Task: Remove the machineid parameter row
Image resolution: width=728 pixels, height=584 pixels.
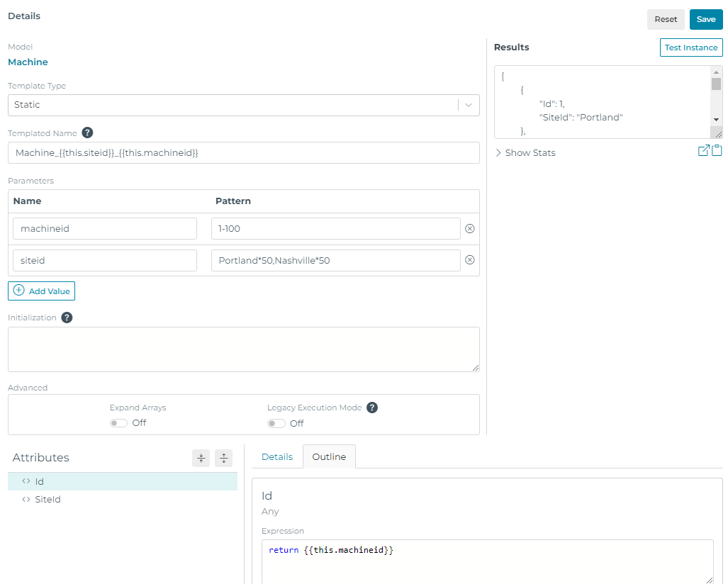Action: [x=470, y=228]
